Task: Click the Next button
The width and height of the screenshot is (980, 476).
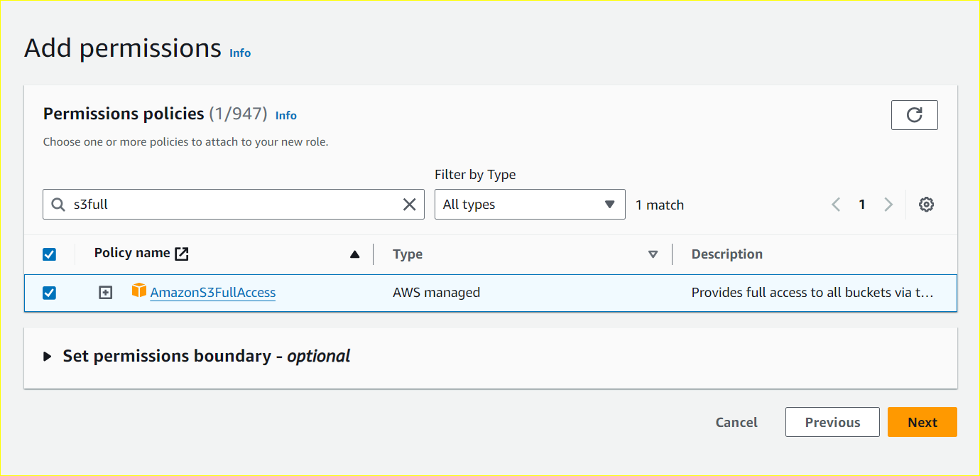Action: coord(922,421)
